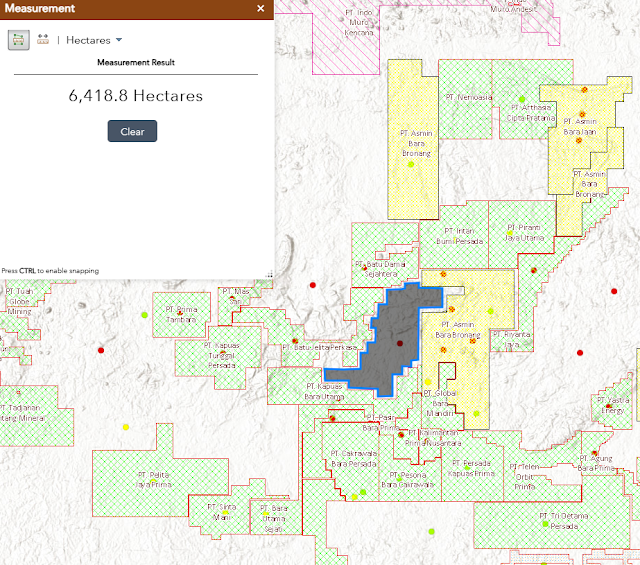The width and height of the screenshot is (640, 565).
Task: Click the 6,418.8 Hectares result value
Action: [x=136, y=96]
